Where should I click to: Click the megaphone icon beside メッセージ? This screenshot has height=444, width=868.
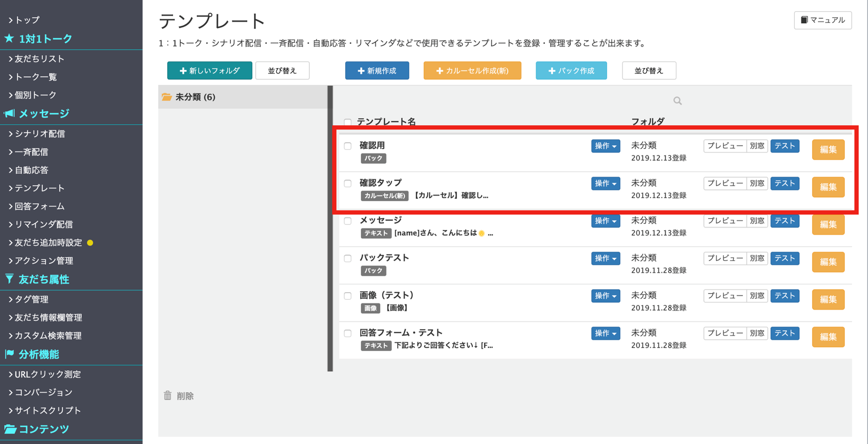[9, 113]
